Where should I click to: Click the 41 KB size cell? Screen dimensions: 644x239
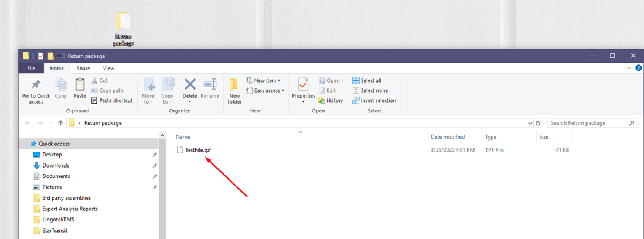(x=563, y=150)
